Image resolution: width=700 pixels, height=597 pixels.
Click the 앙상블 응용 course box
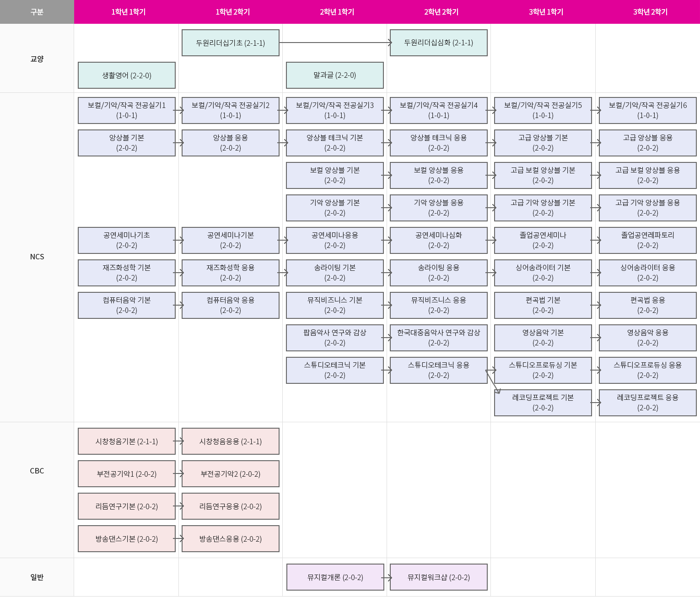click(231, 143)
